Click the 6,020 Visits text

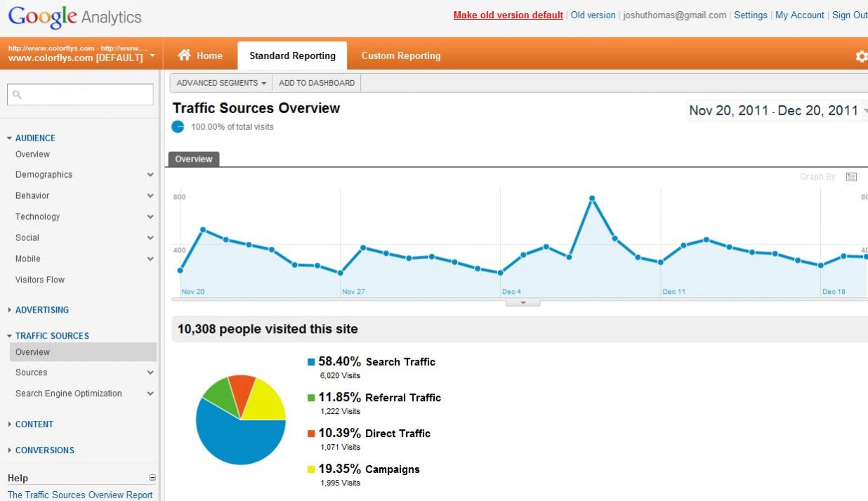pos(340,376)
